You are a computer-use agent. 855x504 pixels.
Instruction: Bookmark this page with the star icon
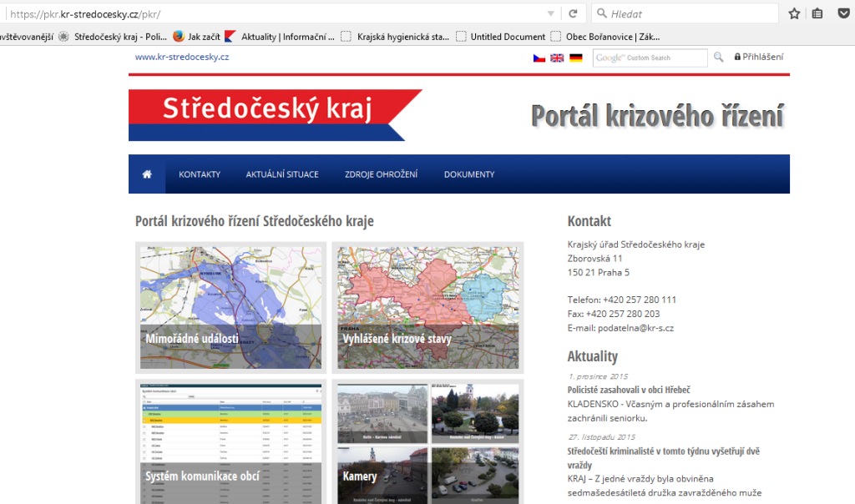[794, 13]
